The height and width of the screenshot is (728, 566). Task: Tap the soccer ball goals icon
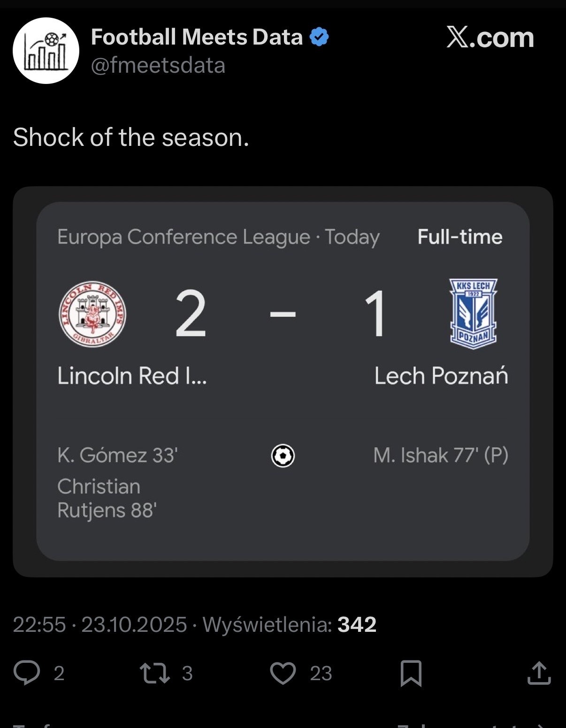[283, 455]
